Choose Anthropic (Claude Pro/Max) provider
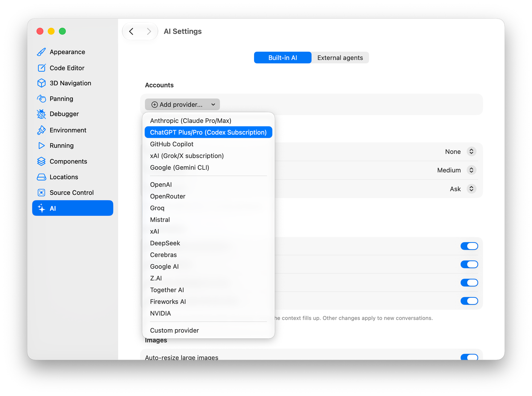This screenshot has height=396, width=532. [208, 121]
